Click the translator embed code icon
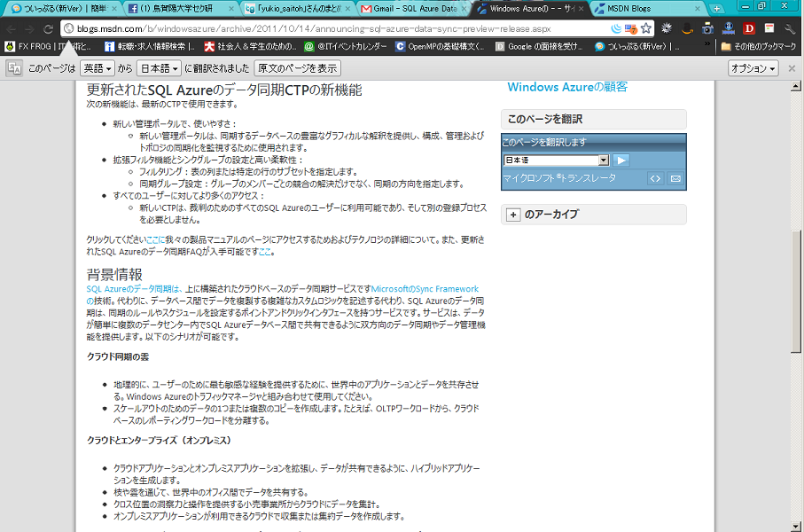This screenshot has height=532, width=804. pyautogui.click(x=655, y=178)
